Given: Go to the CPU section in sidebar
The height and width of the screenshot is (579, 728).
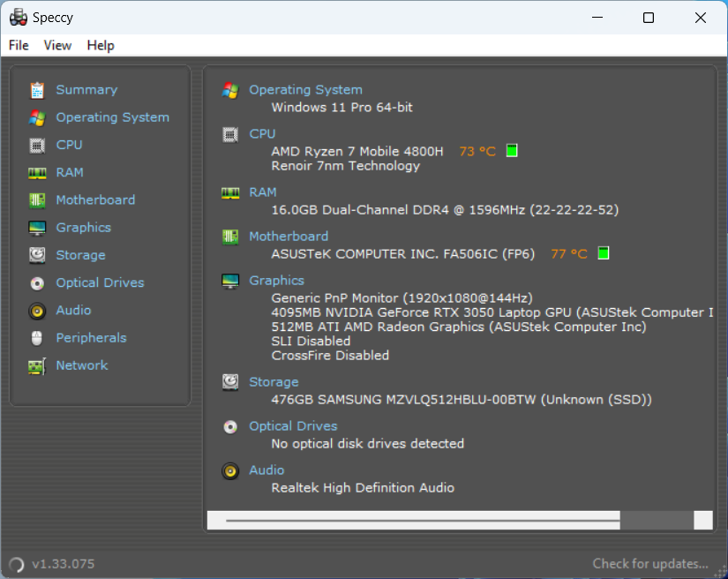Looking at the screenshot, I should point(69,145).
